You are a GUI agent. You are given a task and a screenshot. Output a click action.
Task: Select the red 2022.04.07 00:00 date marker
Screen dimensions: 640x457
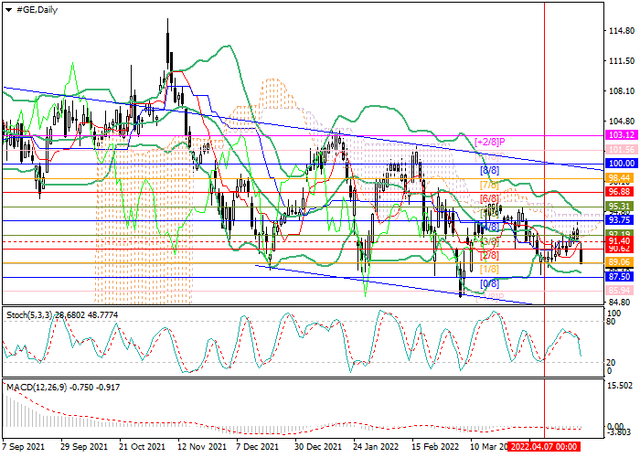pos(544,447)
